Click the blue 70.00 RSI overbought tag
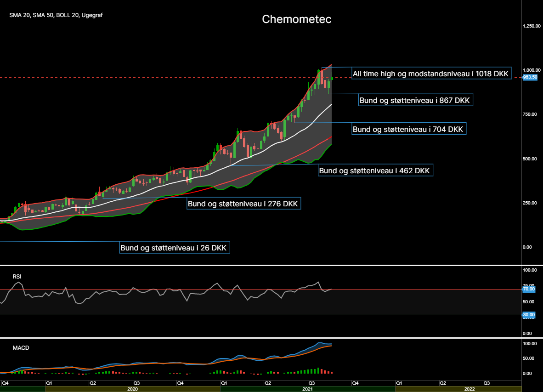This screenshot has width=543, height=392. [x=529, y=289]
